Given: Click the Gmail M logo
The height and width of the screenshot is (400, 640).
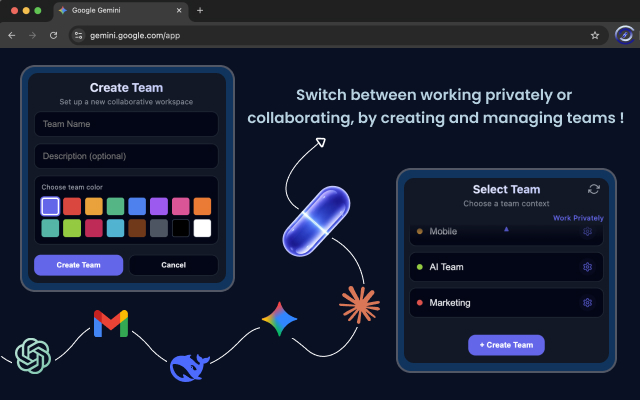Looking at the screenshot, I should (x=111, y=324).
